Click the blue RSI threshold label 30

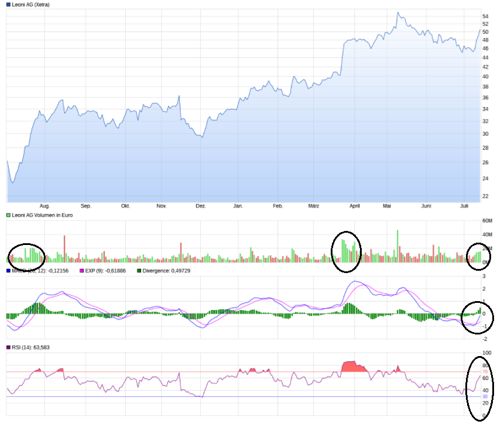485,397
